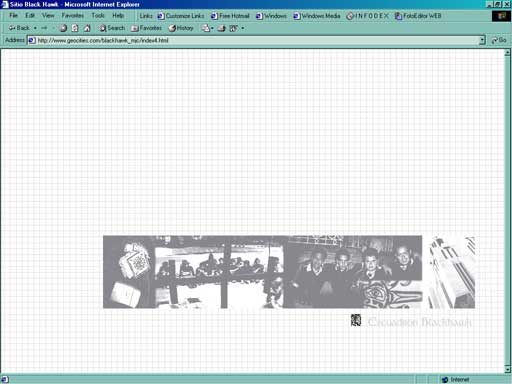Expand the Mail dropdown arrow
The image size is (512, 384).
coord(212,28)
